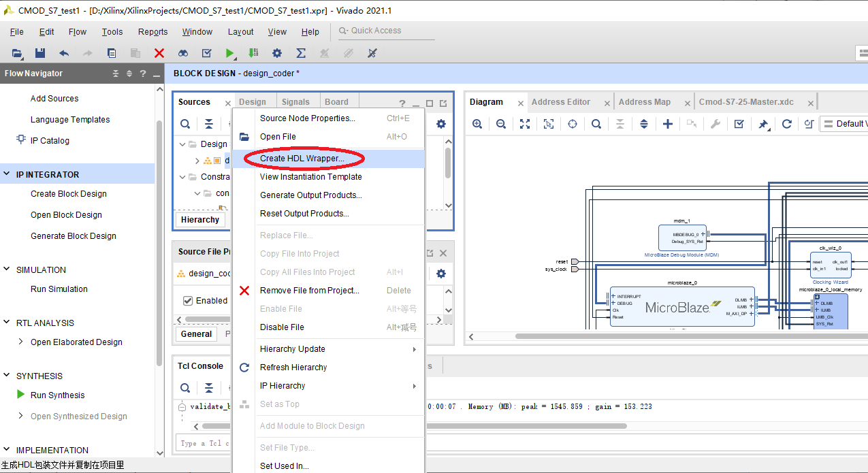
Task: Expand the Open Elaborated Design item
Action: coord(20,342)
